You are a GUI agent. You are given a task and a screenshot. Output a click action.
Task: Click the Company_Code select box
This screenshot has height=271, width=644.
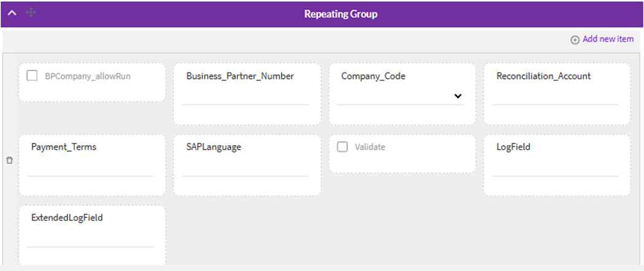(393, 97)
